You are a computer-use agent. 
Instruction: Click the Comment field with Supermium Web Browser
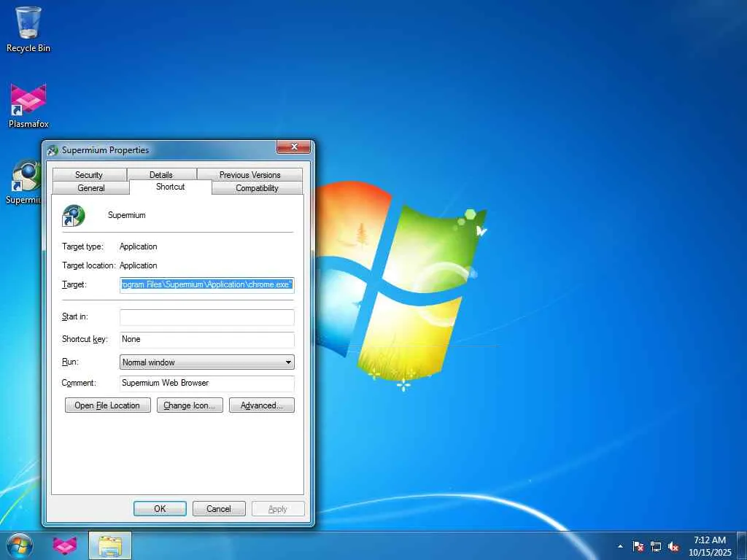[206, 384]
